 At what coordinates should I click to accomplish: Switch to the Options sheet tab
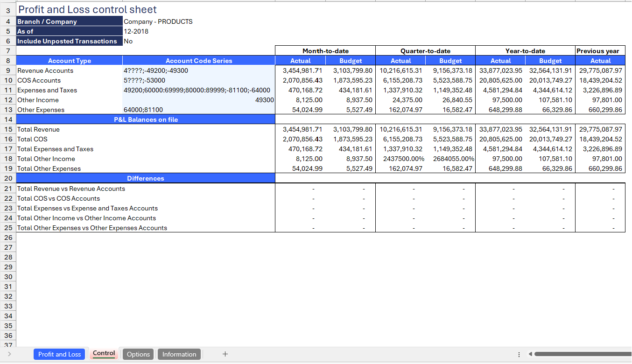coord(138,354)
